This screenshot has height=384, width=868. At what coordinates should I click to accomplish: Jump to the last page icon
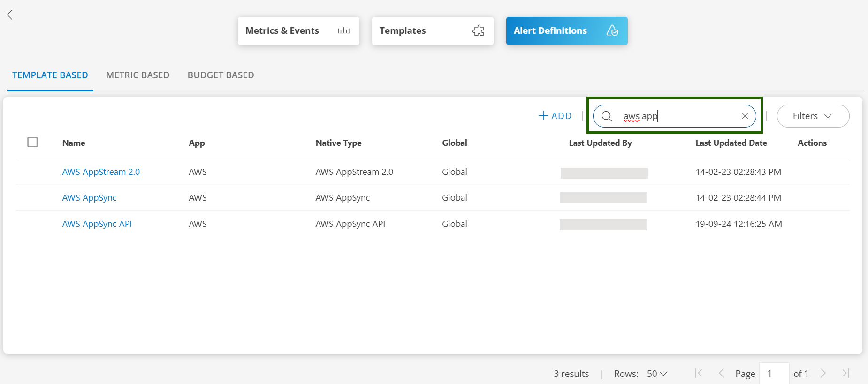pyautogui.click(x=845, y=373)
